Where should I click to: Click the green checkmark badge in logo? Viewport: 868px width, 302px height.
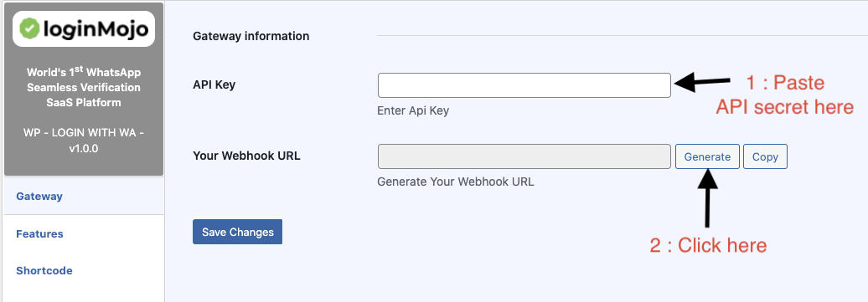click(x=29, y=28)
